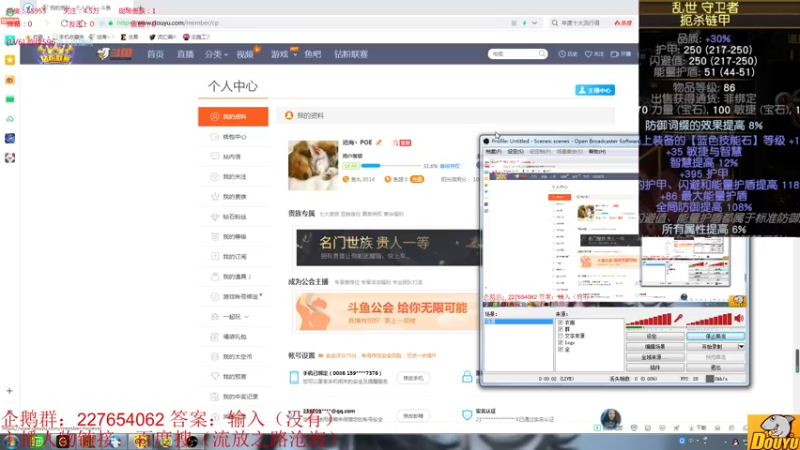This screenshot has width=800, height=450.
Task: Click the 直播 nav link
Action: point(185,54)
